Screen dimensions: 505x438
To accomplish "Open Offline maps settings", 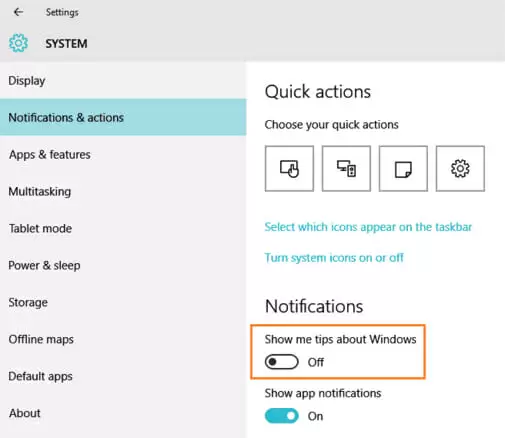I will (x=123, y=339).
